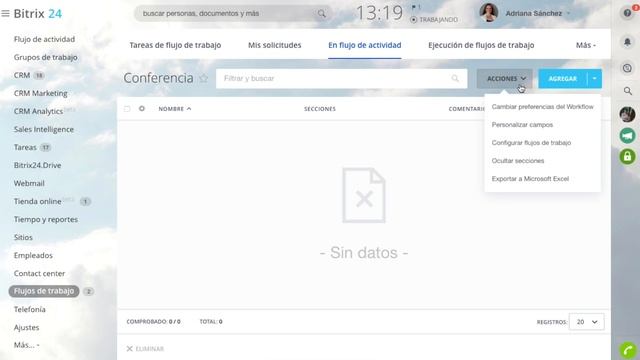Screen dimensions: 640x360
Task: Expand the Acciones dropdown button
Action: [504, 78]
